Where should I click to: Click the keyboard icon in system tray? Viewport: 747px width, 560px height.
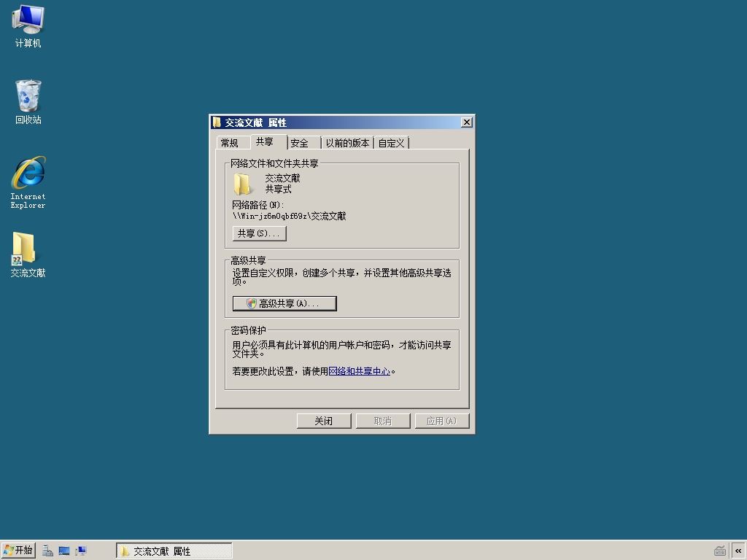pos(720,551)
